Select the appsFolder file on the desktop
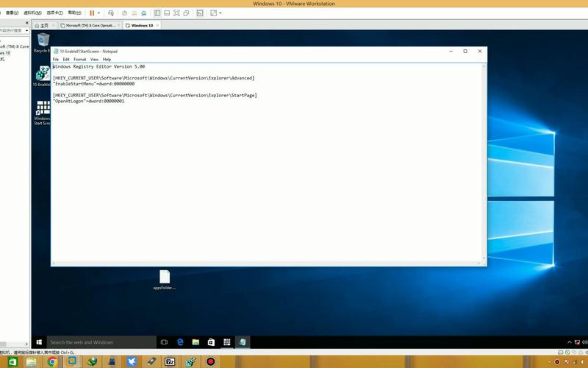The image size is (588, 368). pos(164,280)
